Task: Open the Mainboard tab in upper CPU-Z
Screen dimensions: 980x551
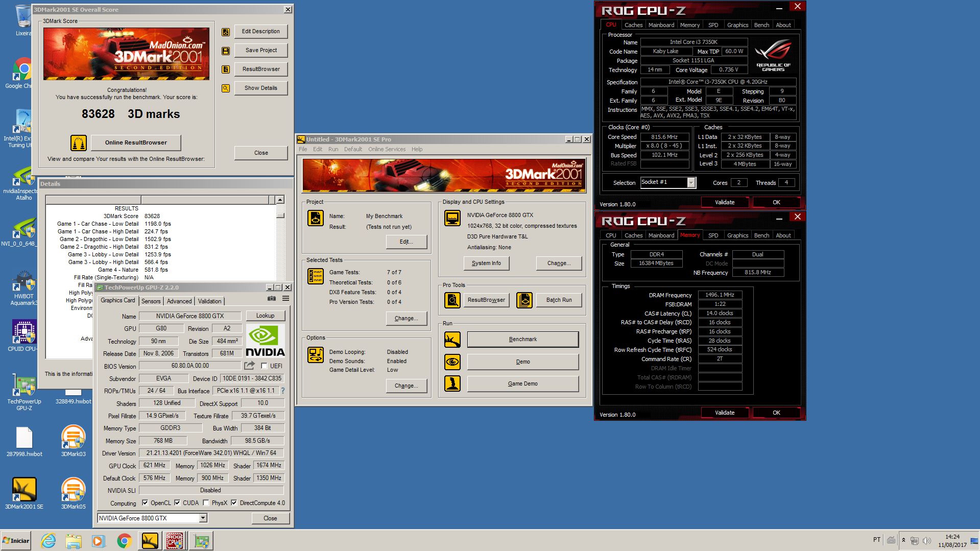Action: pos(661,25)
